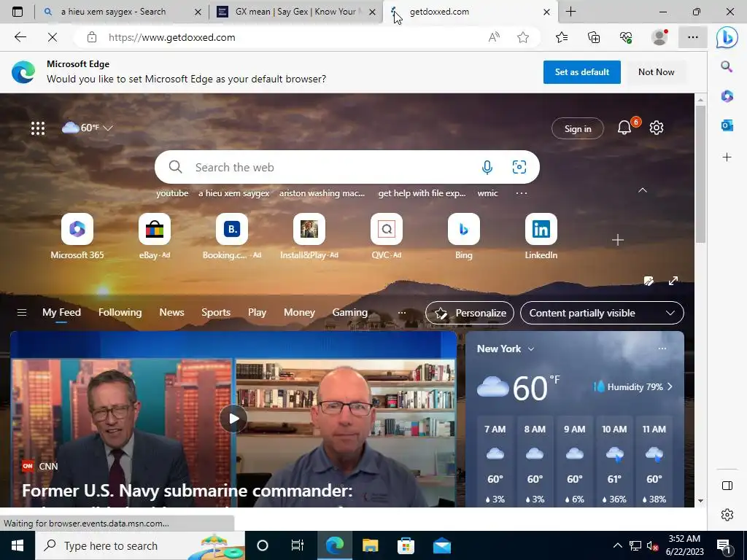Open the feed hamburger menu
Screen dimensions: 747x560
point(21,313)
